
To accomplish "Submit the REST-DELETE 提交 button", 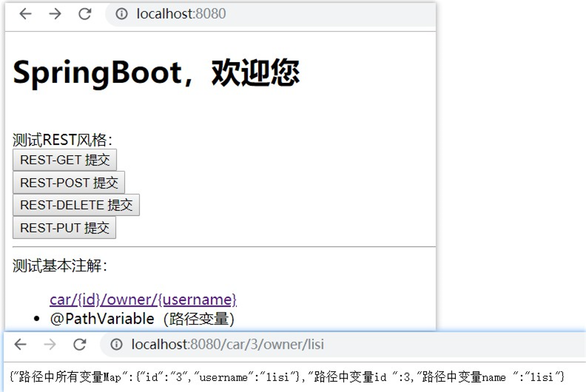I will 76,205.
